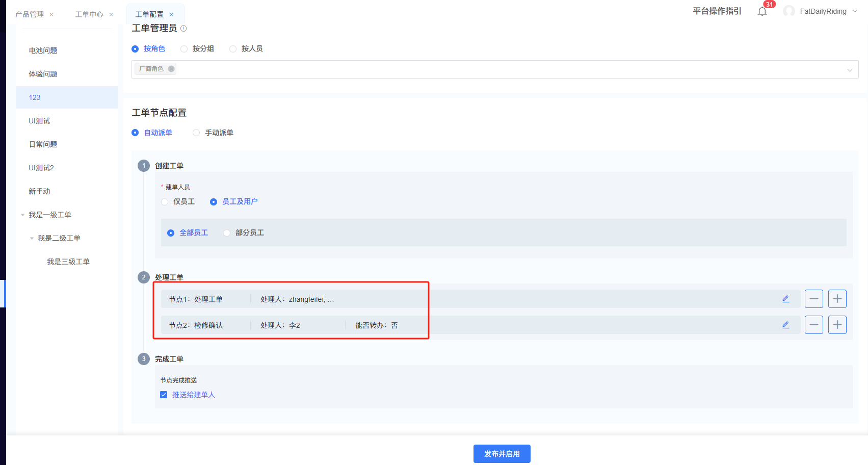Switch to the 工单中心 tab

[x=89, y=14]
